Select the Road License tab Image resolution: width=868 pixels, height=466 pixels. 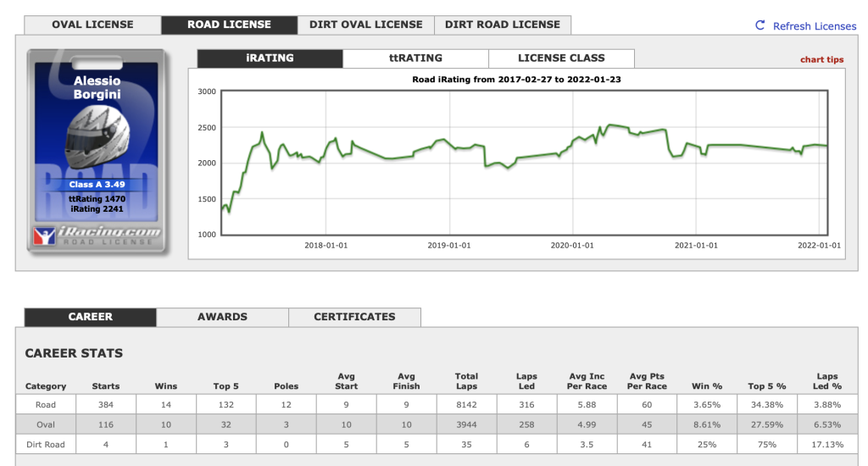tap(229, 25)
